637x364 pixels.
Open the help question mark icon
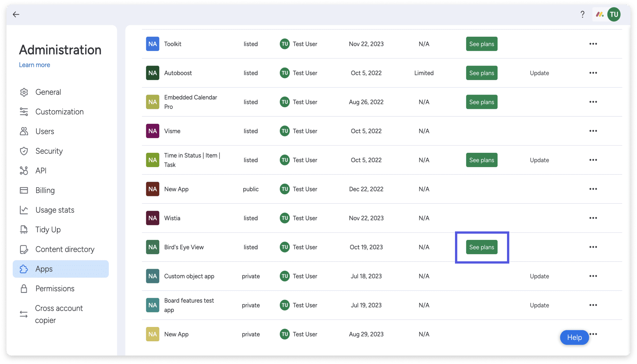click(x=582, y=14)
